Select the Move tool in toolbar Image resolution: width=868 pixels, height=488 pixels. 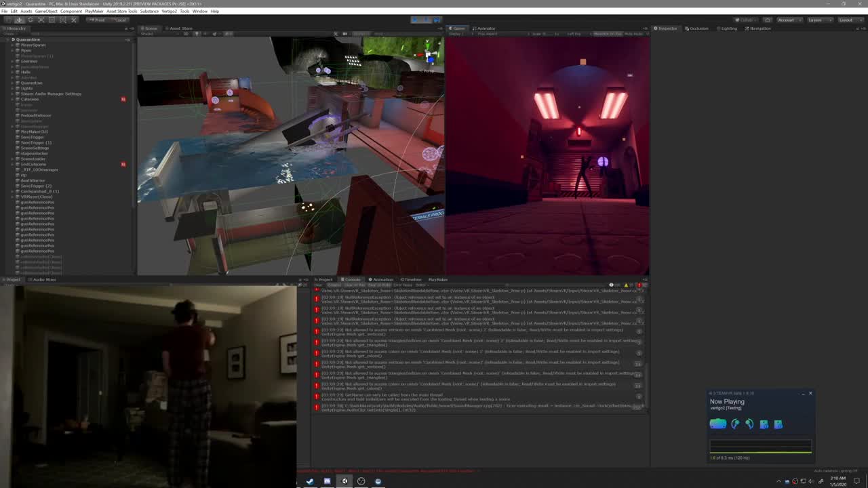(19, 20)
